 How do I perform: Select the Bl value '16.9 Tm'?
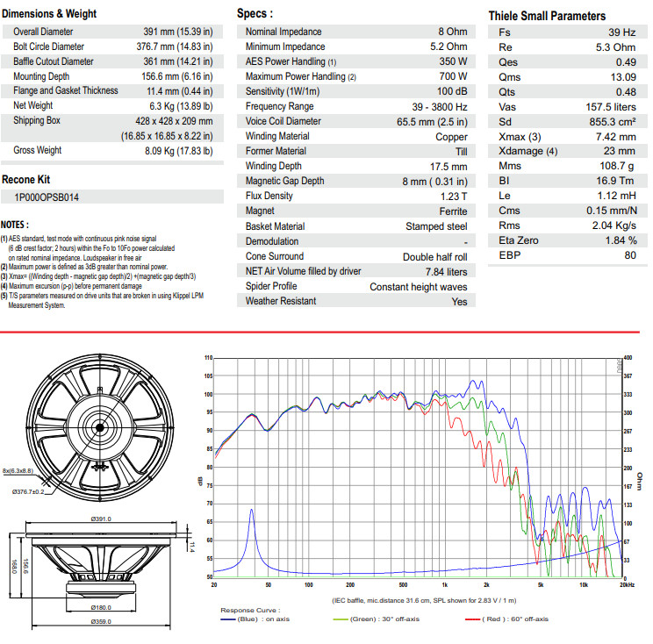point(615,181)
